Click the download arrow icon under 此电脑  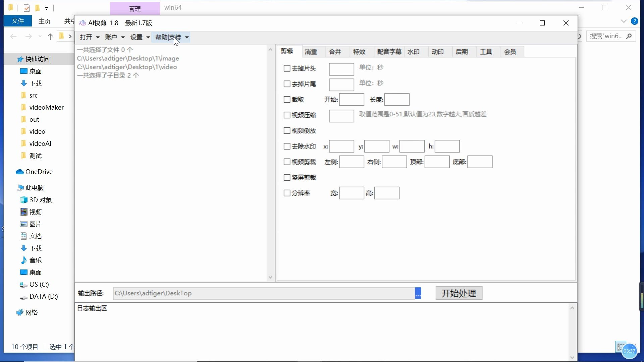tap(23, 248)
